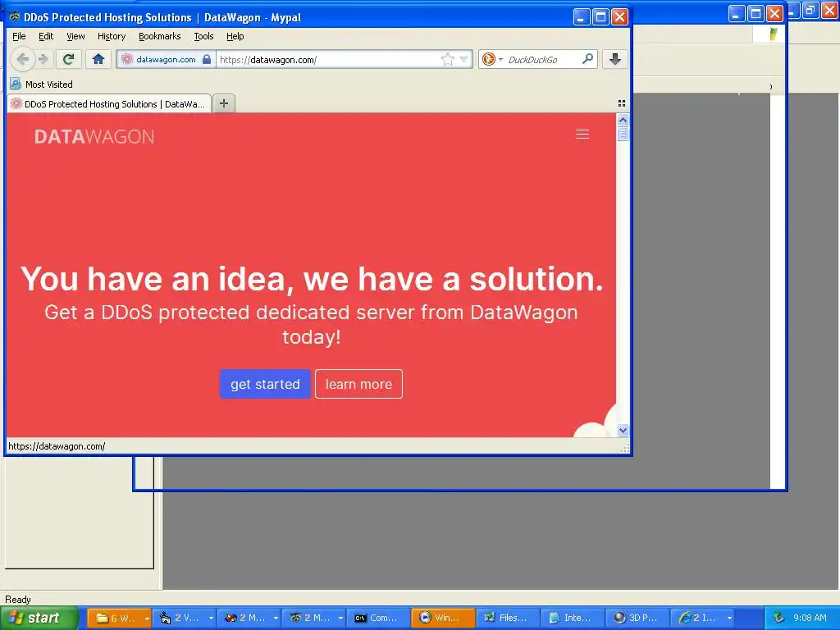Click the page scrollbar down arrow

[623, 430]
